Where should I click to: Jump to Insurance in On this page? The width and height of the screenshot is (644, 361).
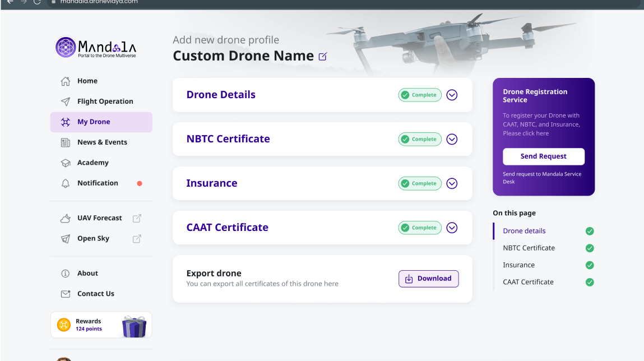(518, 265)
